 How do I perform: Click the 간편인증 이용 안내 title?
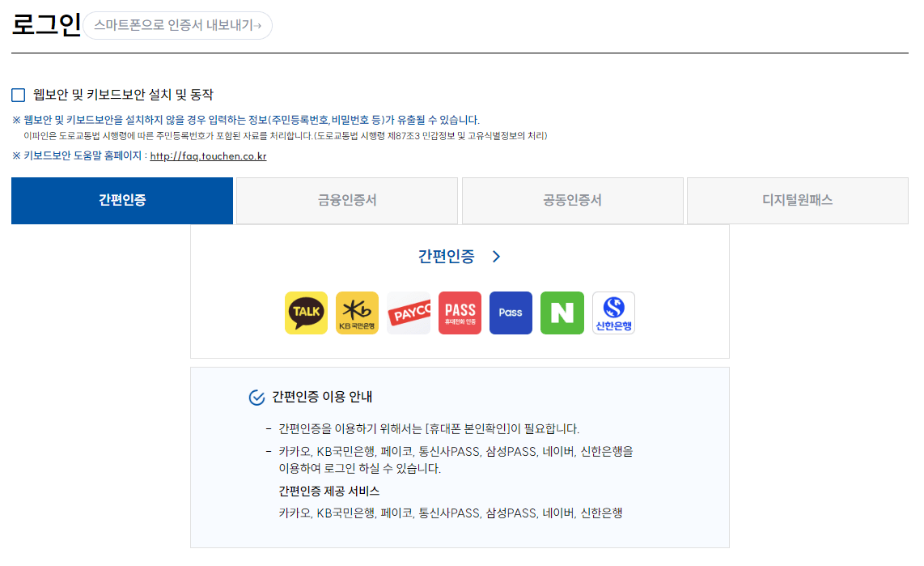[322, 397]
